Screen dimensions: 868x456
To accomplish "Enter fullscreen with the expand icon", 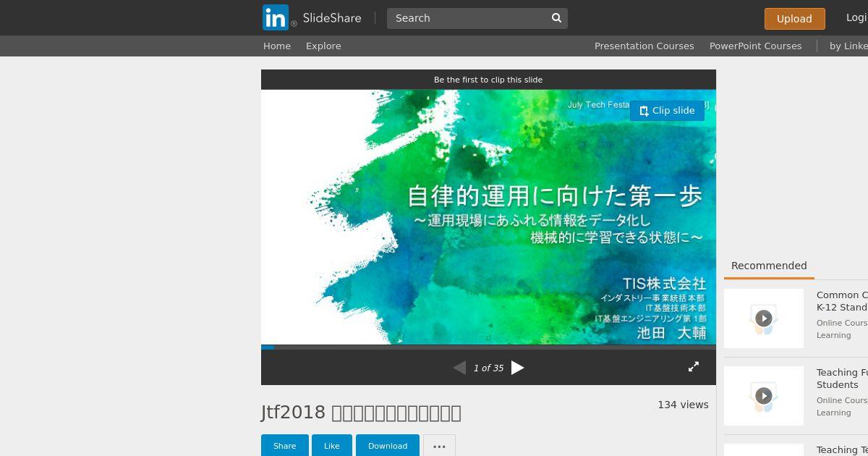I will click(693, 367).
